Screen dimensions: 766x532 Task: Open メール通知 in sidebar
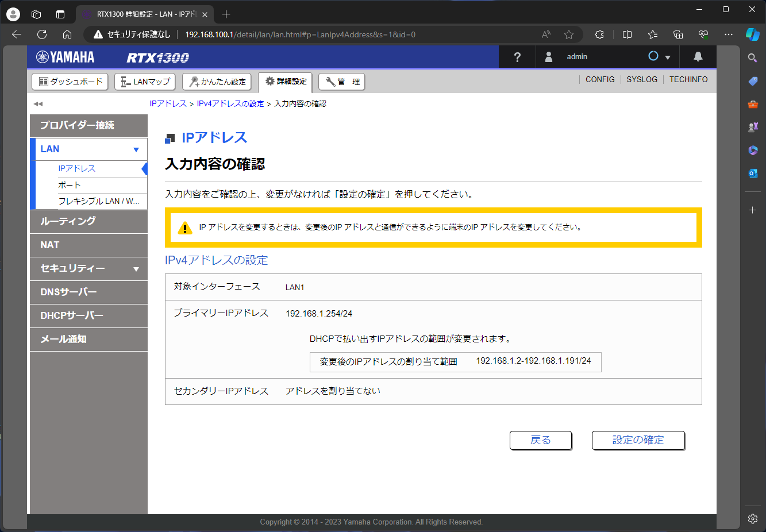(88, 339)
